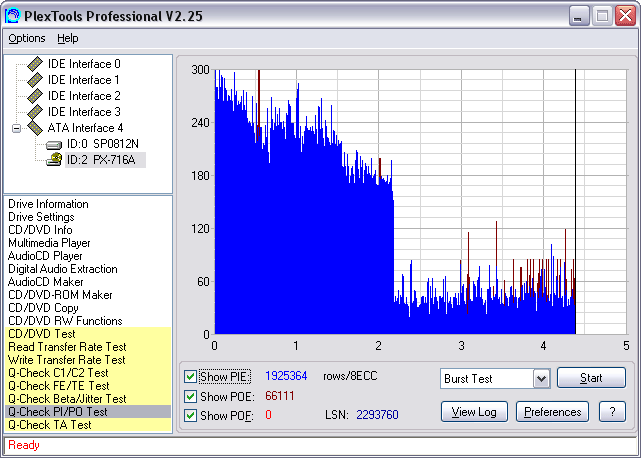The width and height of the screenshot is (641, 458).
Task: Select IDE Interface 0 in tree
Action: click(x=84, y=64)
